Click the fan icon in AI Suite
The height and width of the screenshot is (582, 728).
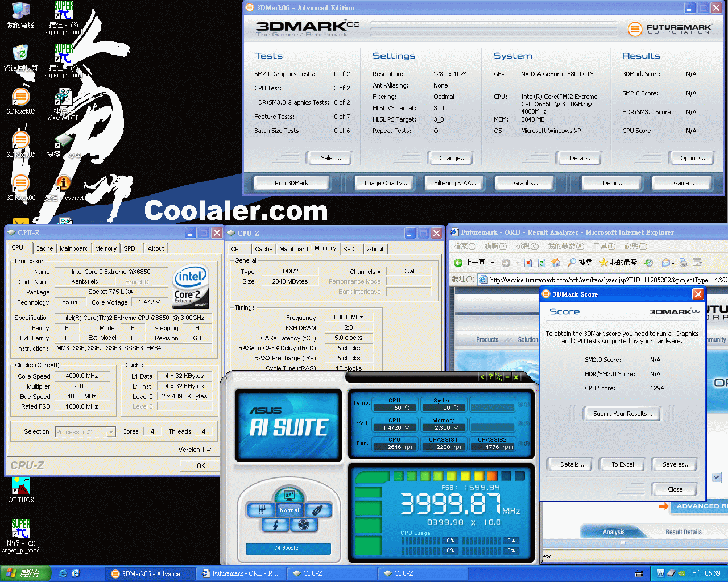[x=304, y=525]
